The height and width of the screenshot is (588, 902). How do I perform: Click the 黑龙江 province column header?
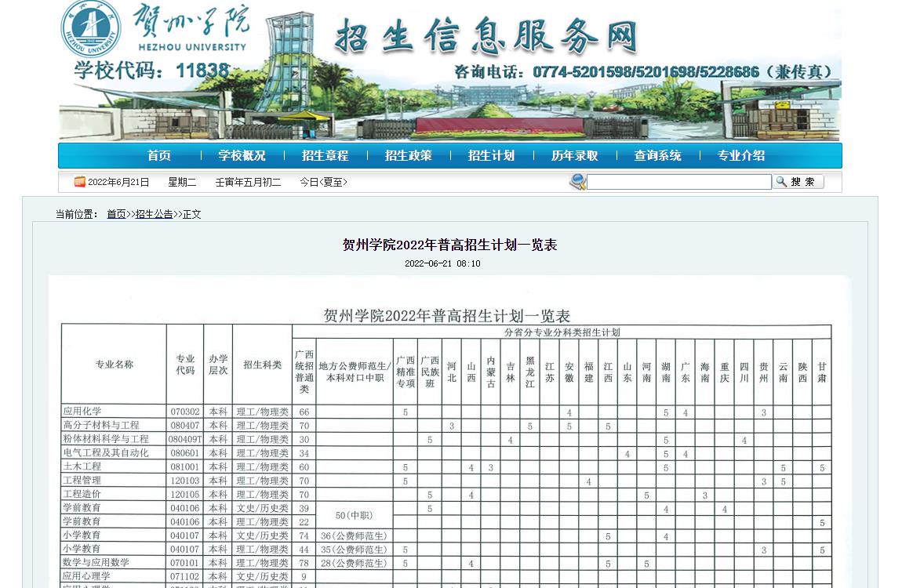coord(530,372)
